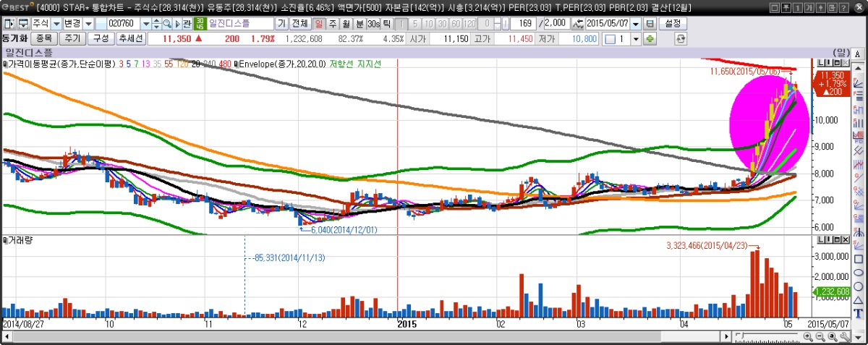Viewport: 868px width, 345px height.
Task: Select the triangle drawing tool
Action: point(859,300)
